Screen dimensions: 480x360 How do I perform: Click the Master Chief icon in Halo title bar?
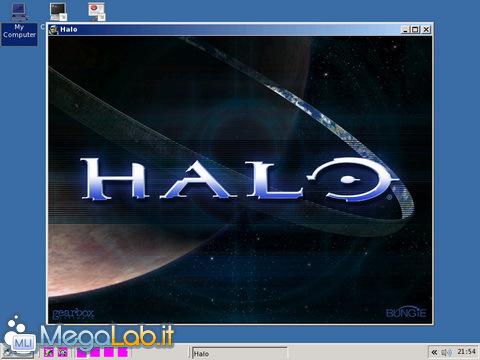point(53,30)
